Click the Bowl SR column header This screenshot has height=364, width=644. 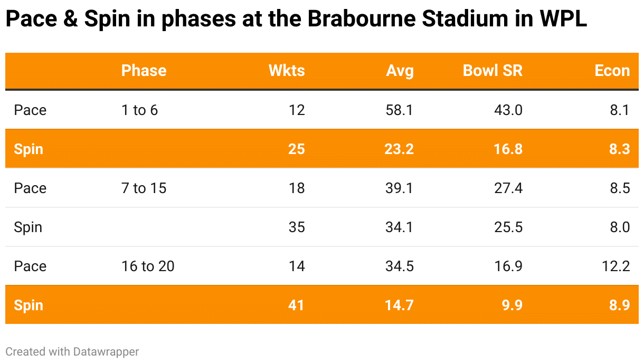pyautogui.click(x=493, y=71)
